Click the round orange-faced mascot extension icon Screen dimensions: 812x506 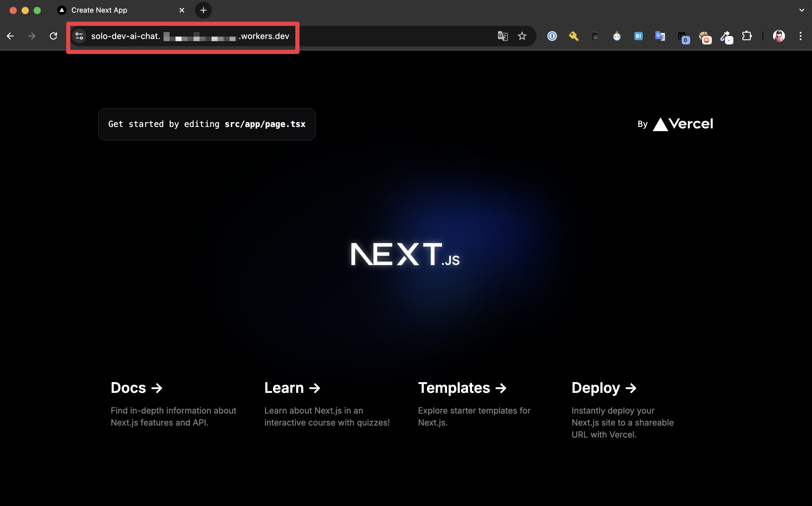point(617,36)
